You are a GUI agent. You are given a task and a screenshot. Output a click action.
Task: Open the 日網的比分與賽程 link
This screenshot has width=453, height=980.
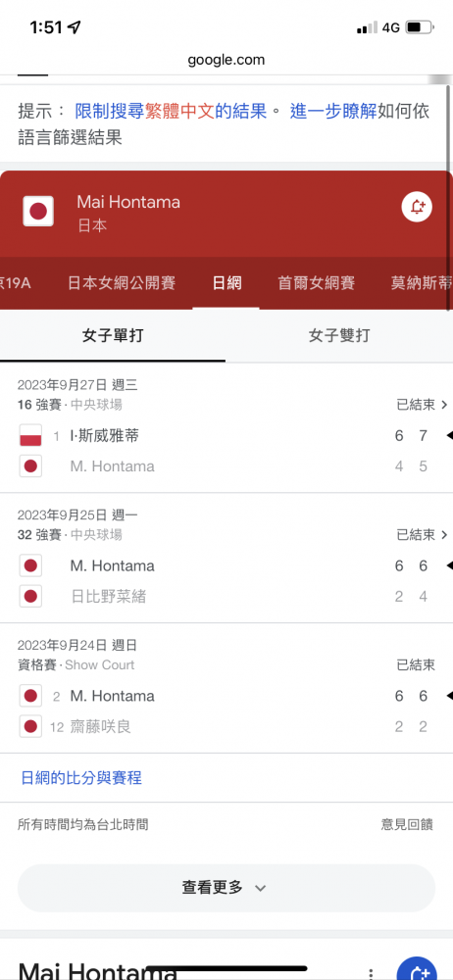point(81,777)
